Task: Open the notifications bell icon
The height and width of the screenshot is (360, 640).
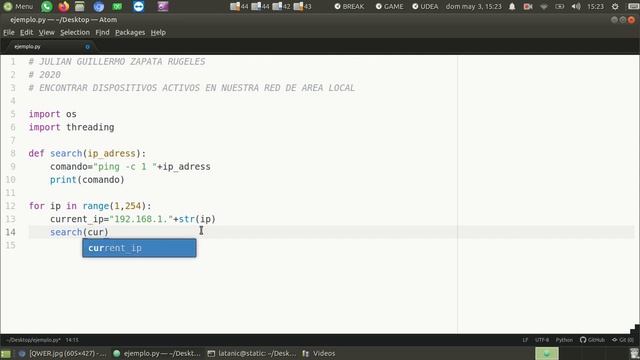Action: 512,6
